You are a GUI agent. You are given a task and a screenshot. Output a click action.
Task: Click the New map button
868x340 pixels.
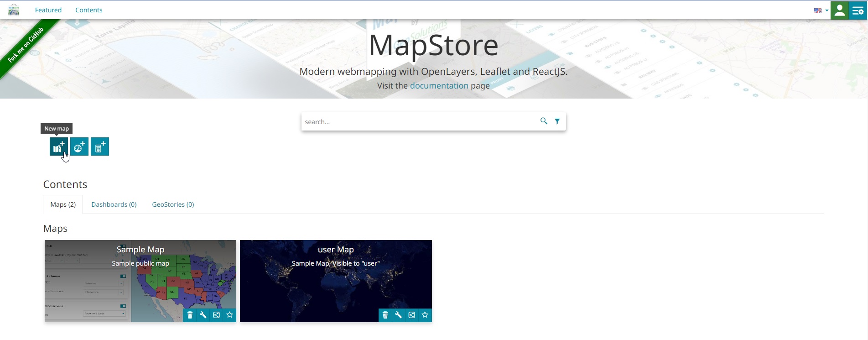point(59,146)
